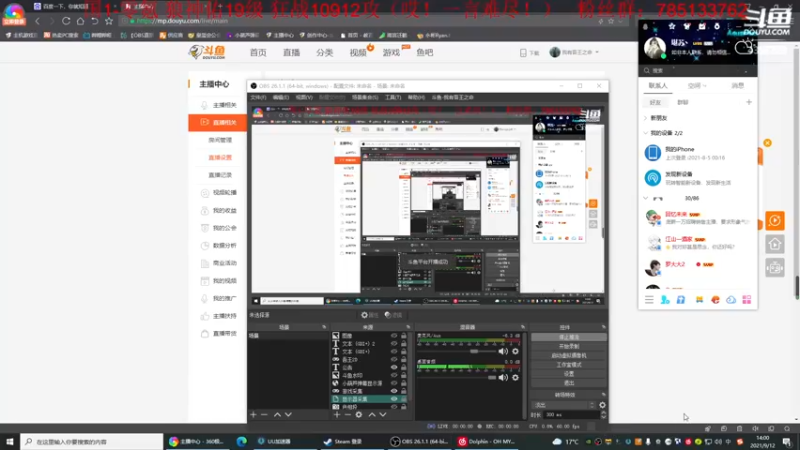Click OBS add source plus icon
The width and height of the screenshot is (800, 450).
pos(336,415)
